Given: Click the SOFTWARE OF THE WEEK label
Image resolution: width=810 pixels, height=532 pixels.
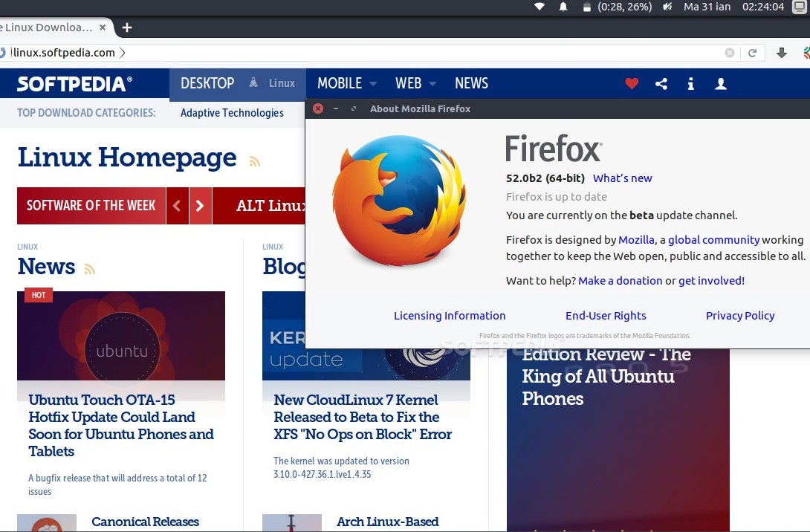Looking at the screenshot, I should click(x=91, y=206).
